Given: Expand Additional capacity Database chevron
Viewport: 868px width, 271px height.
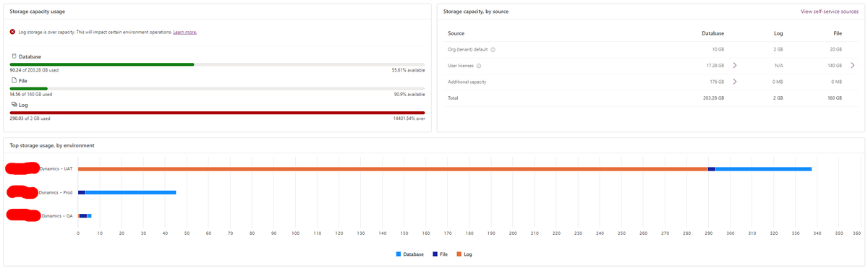Looking at the screenshot, I should (735, 82).
